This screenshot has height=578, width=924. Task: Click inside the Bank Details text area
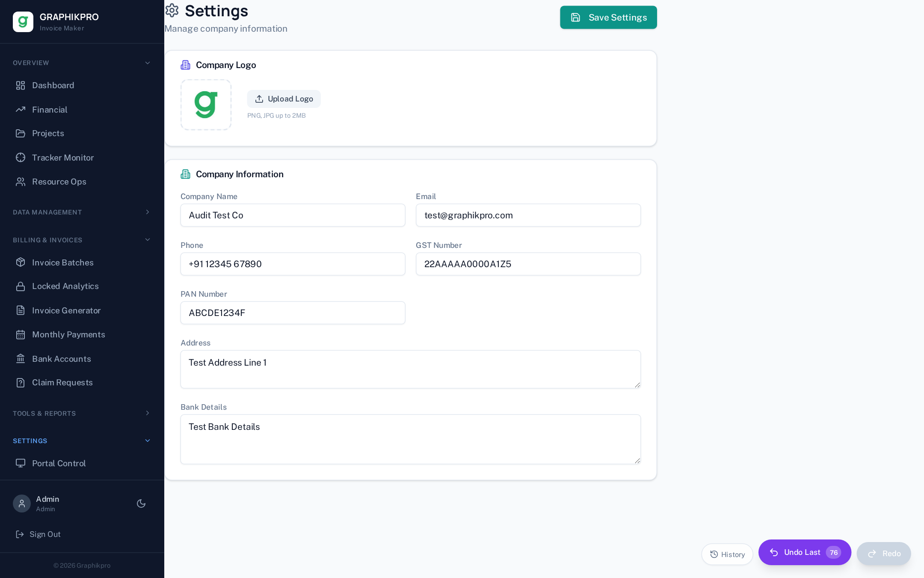(411, 439)
